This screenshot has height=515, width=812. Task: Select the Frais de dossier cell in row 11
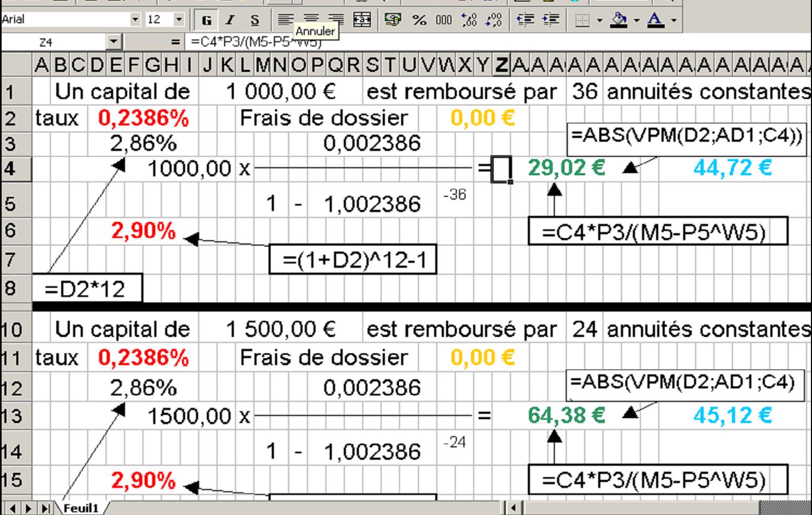point(324,357)
